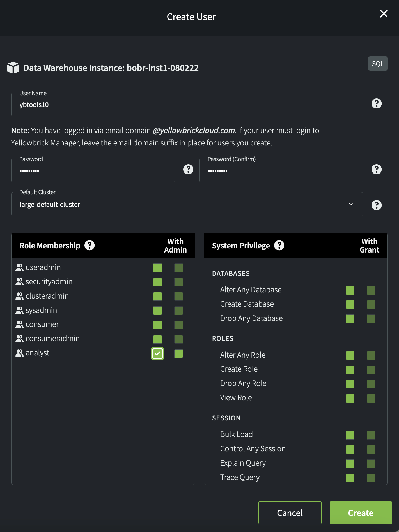Cancel the Create User dialog
This screenshot has height=532, width=399.
[x=290, y=513]
